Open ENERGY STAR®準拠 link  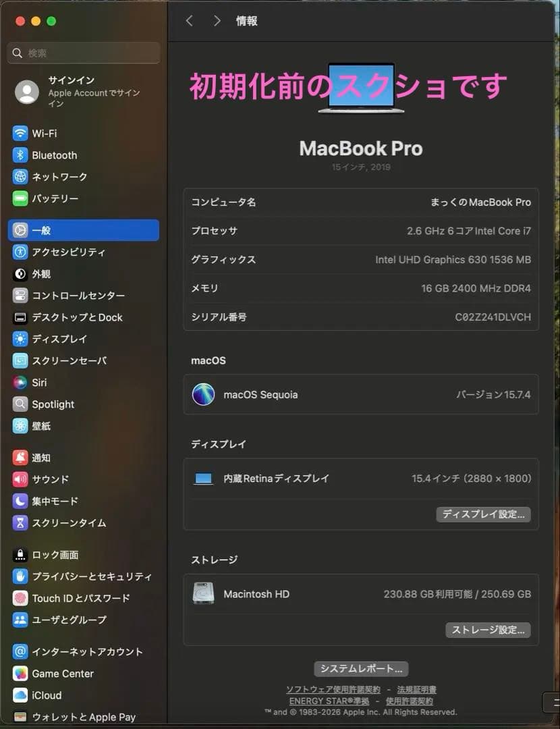[329, 701]
